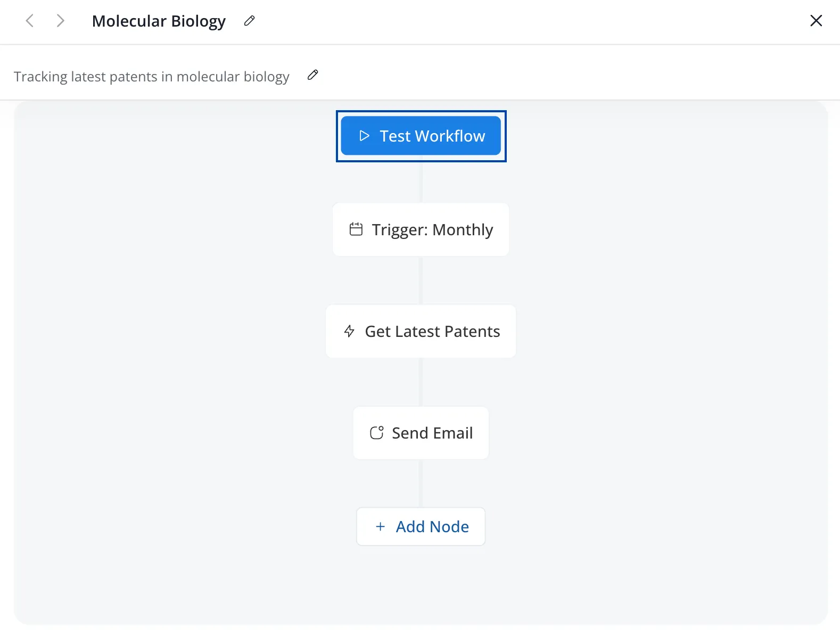Click the Molecular Biology title text
The image size is (840, 644).
coord(159,21)
